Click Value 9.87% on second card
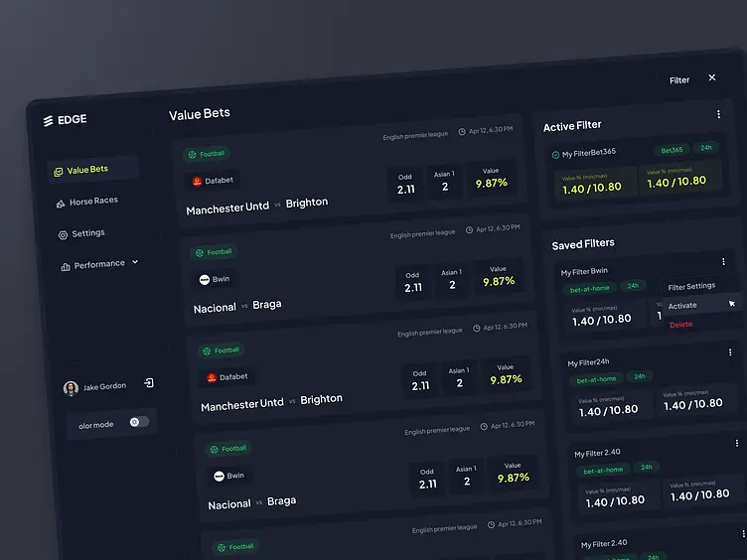Image resolution: width=747 pixels, height=560 pixels. [499, 276]
